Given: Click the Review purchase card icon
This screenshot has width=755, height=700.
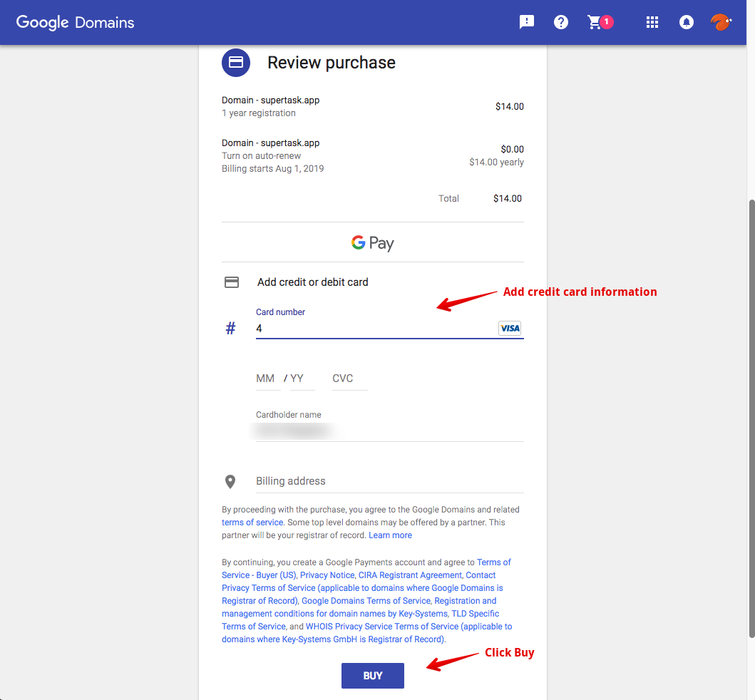Looking at the screenshot, I should (x=236, y=63).
